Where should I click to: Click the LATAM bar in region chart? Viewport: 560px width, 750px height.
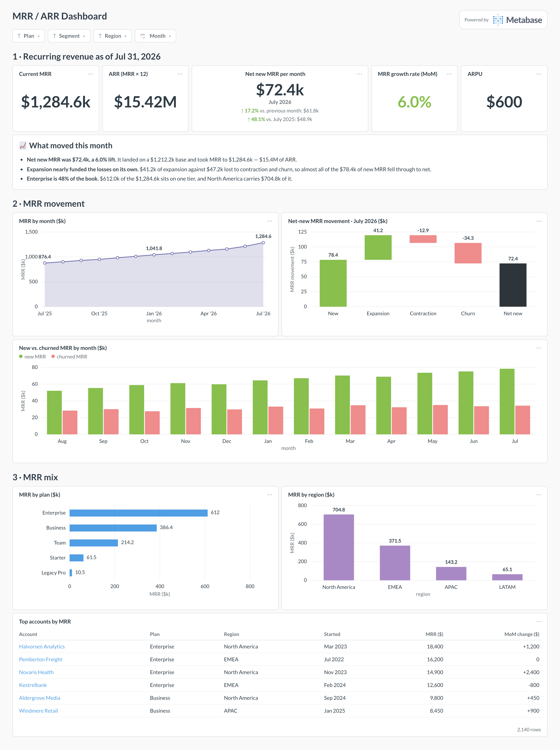click(x=507, y=577)
